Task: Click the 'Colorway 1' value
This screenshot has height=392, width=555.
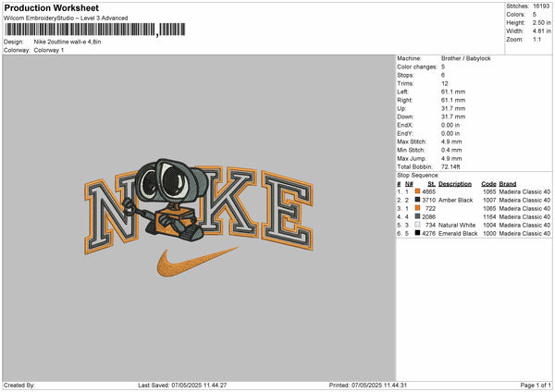Action: (x=49, y=50)
